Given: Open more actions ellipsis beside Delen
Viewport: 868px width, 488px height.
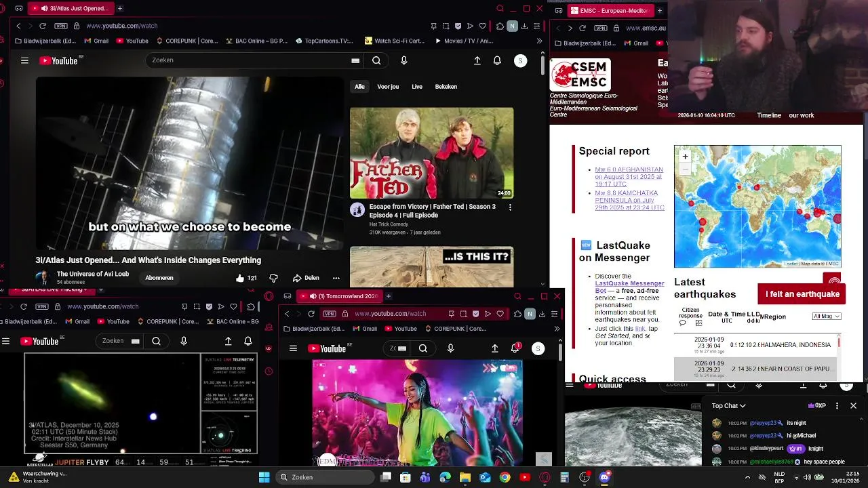Looking at the screenshot, I should click(x=336, y=278).
